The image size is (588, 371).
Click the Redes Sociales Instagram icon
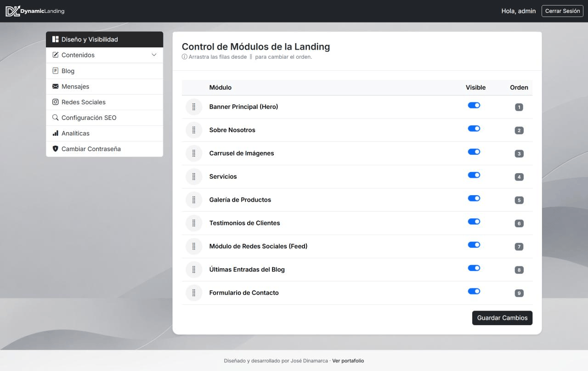56,102
